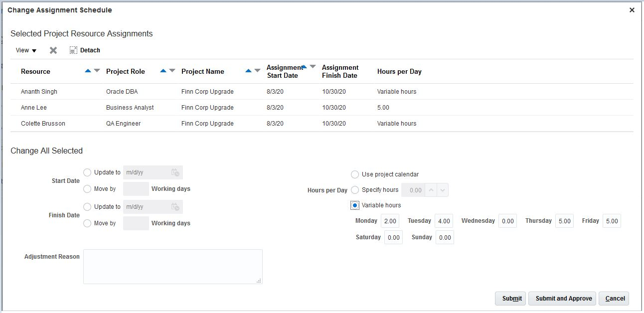The height and width of the screenshot is (313, 644).
Task: Sort Resource column ascending
Action: (88, 71)
